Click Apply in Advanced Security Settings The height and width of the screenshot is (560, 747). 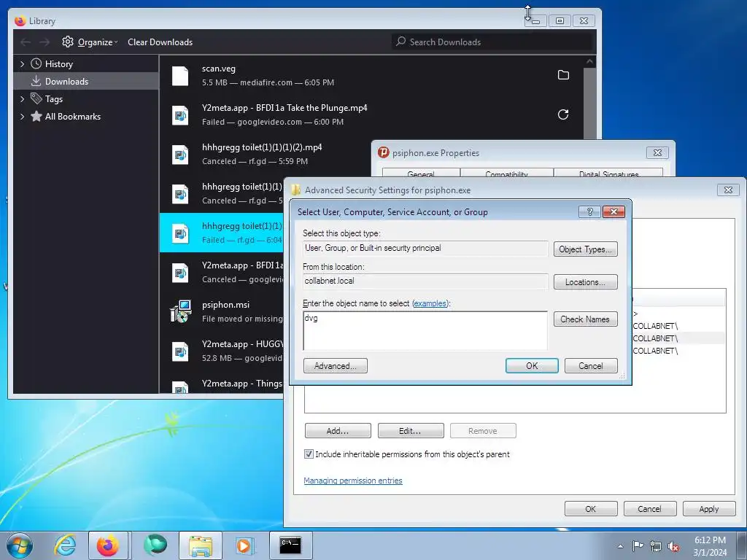pos(709,508)
